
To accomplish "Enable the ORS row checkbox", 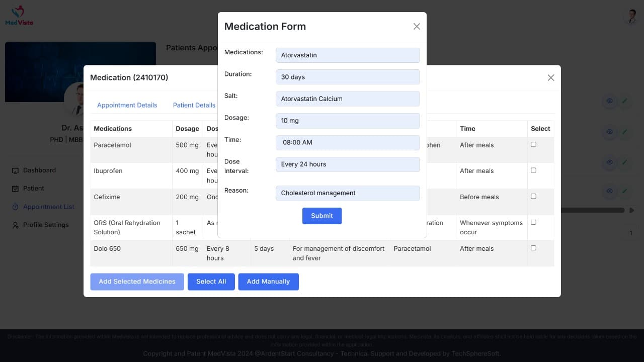I will (x=533, y=222).
